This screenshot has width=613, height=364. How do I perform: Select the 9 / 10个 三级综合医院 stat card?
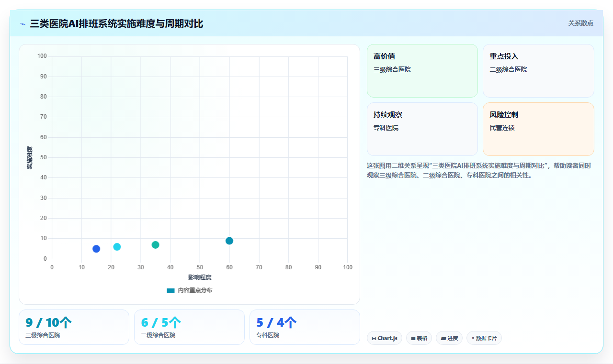[x=74, y=327]
